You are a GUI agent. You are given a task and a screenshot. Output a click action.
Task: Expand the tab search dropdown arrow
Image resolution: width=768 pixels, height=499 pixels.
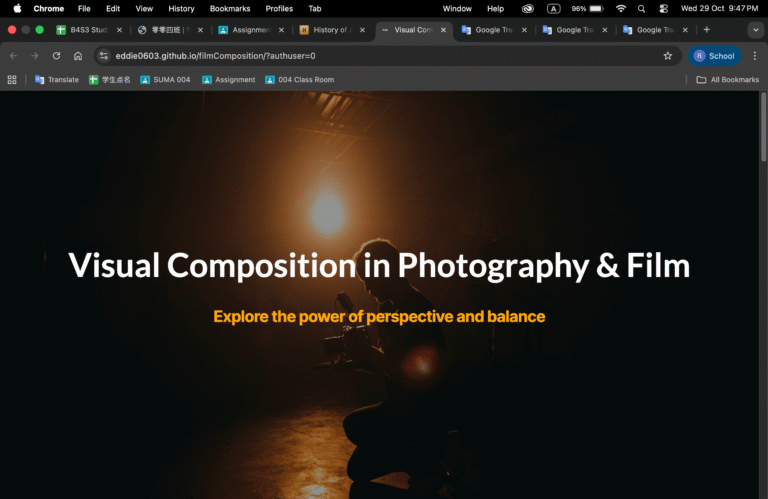click(x=755, y=30)
